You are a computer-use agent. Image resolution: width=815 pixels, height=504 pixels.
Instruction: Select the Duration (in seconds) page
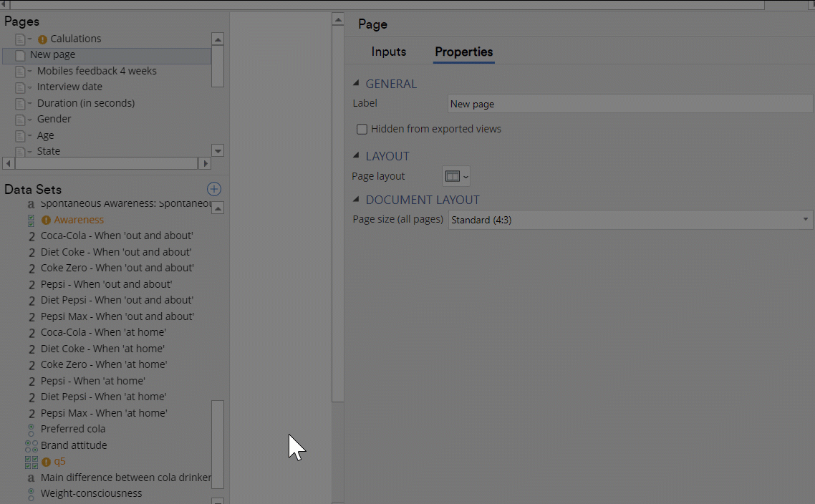[x=86, y=103]
